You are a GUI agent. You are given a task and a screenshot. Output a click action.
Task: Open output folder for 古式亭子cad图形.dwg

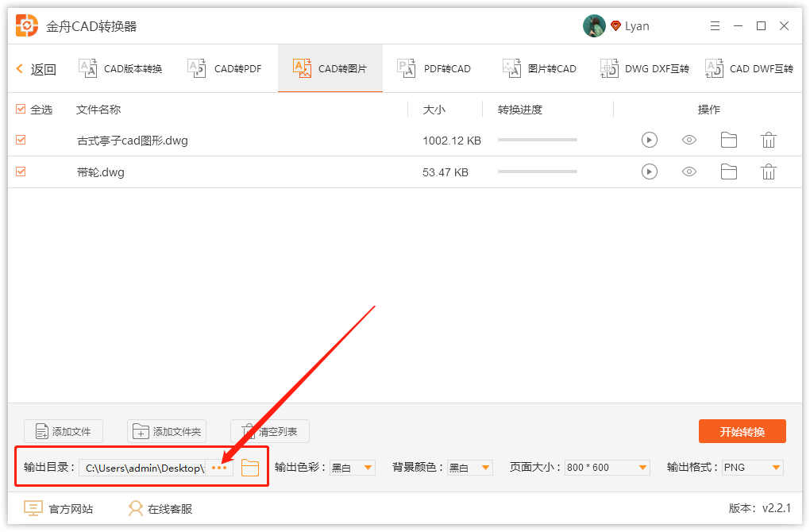point(729,140)
